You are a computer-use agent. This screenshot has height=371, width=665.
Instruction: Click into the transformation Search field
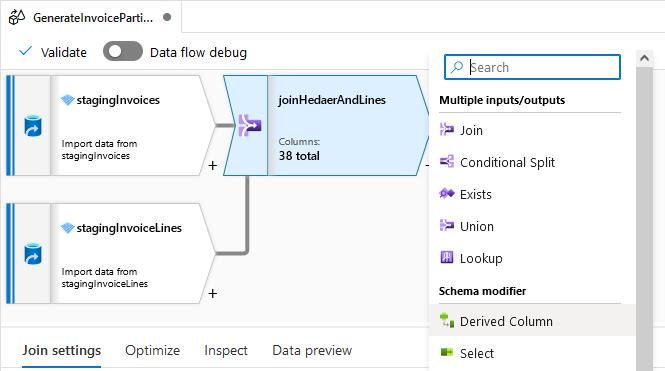[x=532, y=67]
